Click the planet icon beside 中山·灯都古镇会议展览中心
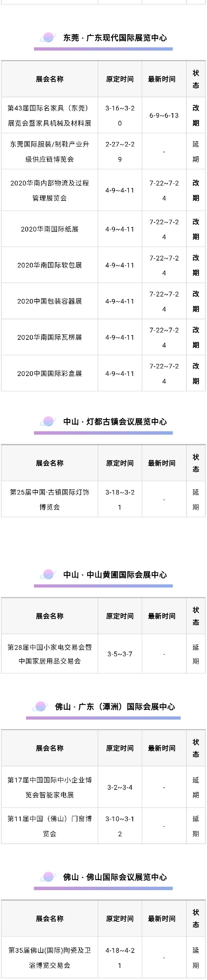The image size is (207, 980). [48, 422]
